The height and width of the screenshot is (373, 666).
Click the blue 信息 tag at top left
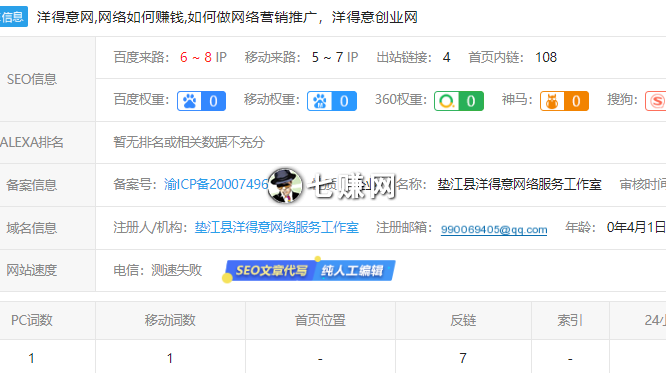tap(13, 17)
